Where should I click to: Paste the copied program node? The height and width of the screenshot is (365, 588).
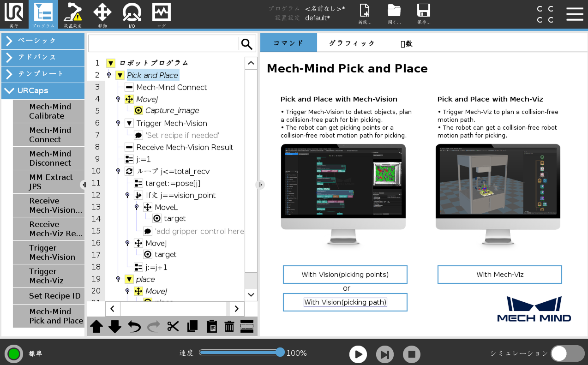point(211,327)
